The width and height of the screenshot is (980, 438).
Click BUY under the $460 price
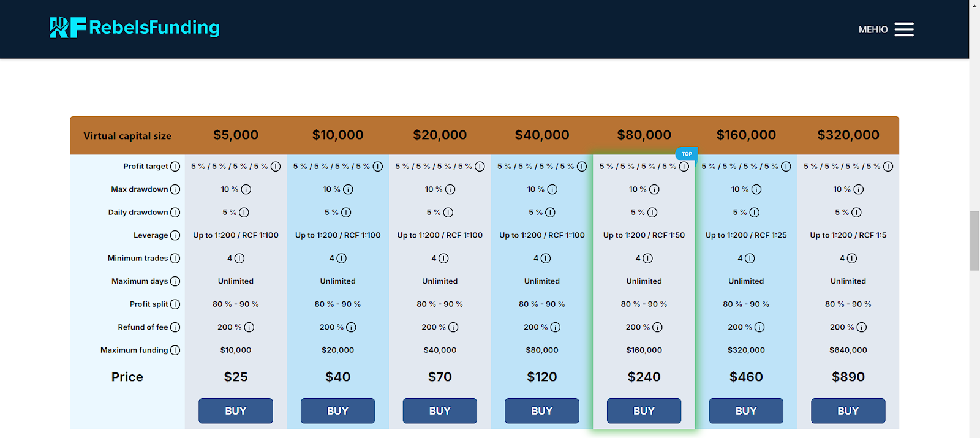coord(746,411)
